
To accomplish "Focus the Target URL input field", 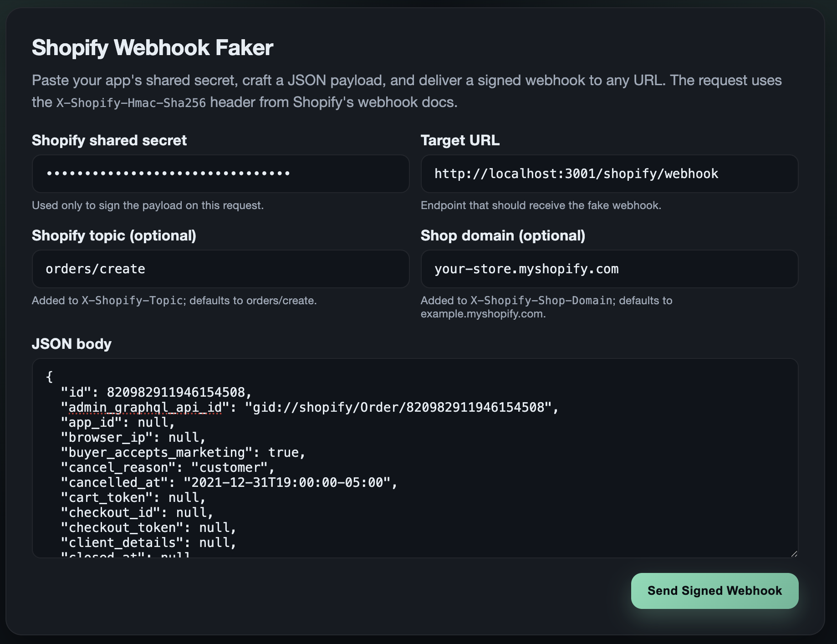I will (609, 174).
